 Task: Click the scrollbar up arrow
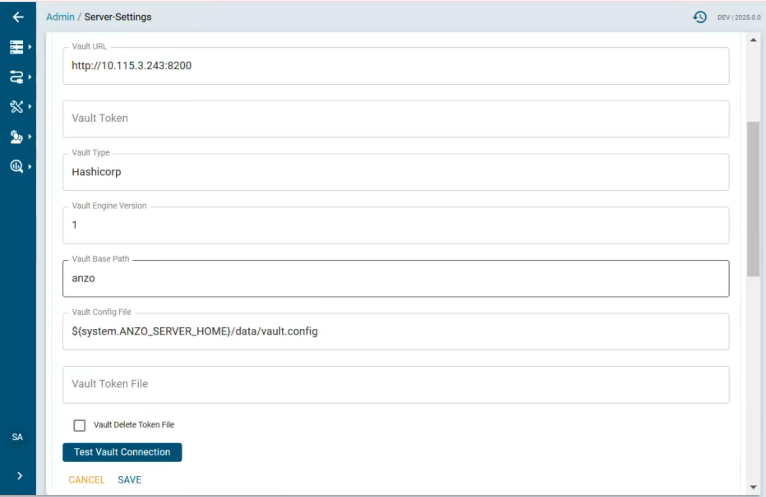pyautogui.click(x=753, y=40)
